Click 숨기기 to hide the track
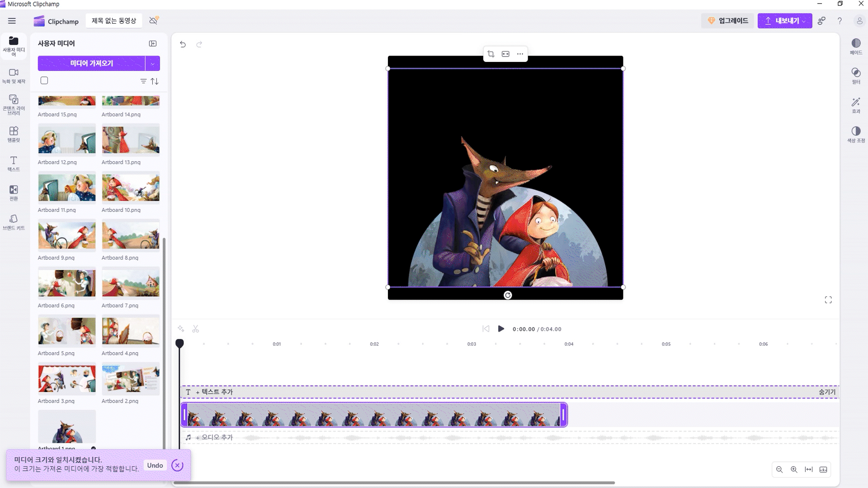This screenshot has height=488, width=868. 827,392
